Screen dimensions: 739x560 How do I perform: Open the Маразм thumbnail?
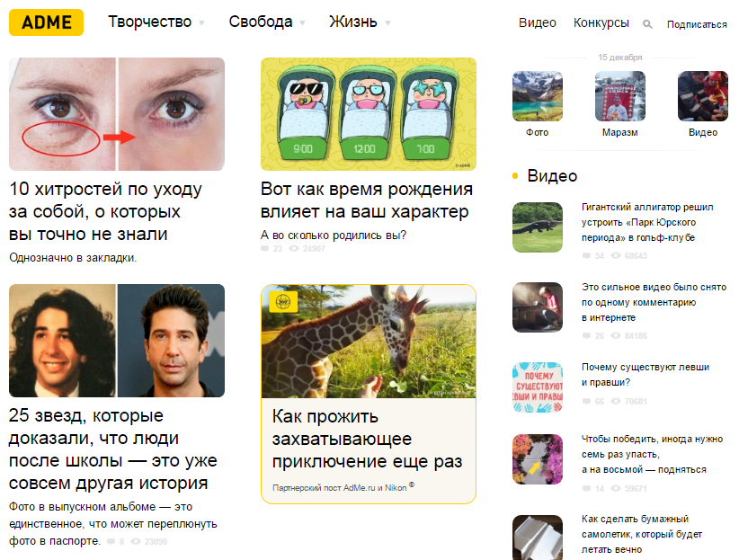pos(619,96)
